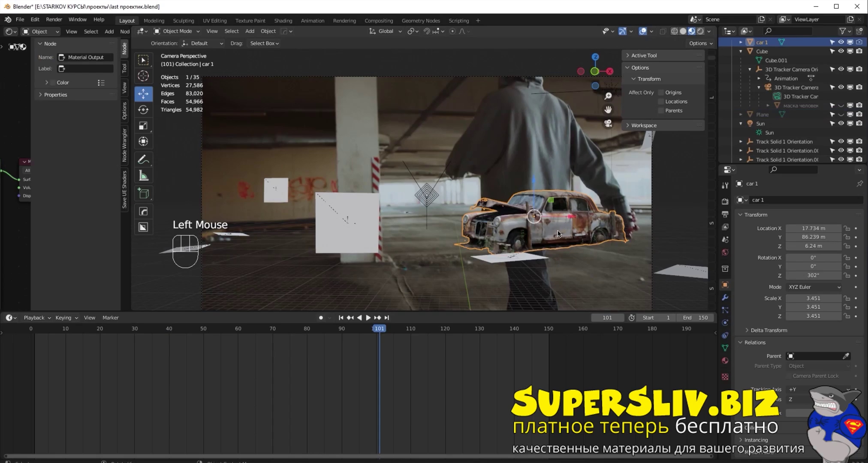Pick the Add Cube tool
This screenshot has height=463, width=868.
143,194
